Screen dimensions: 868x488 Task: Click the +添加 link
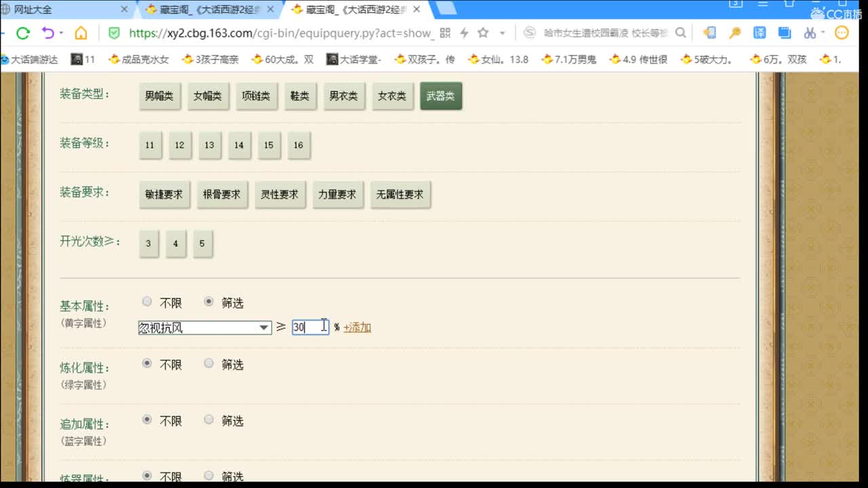click(x=357, y=327)
